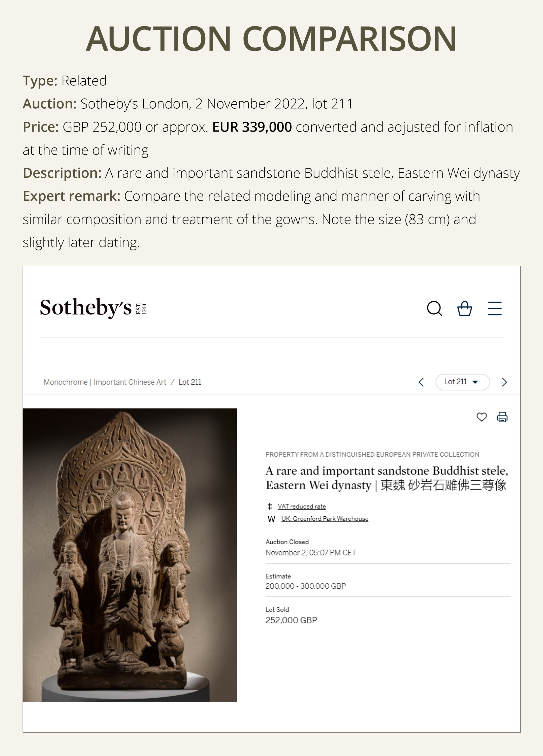
Task: Open the Buddhist stele photo
Action: (130, 555)
